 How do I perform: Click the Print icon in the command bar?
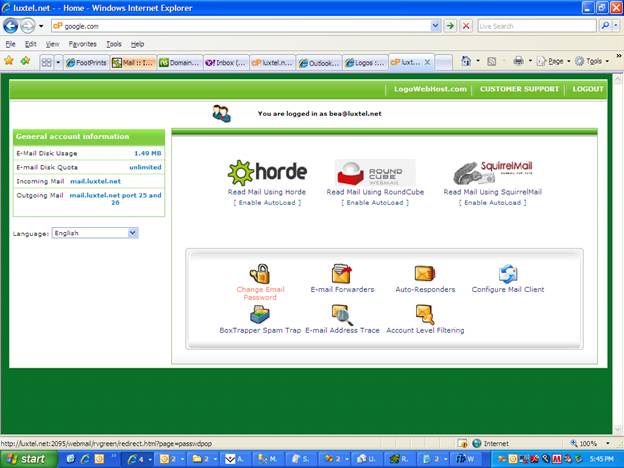coord(518,61)
